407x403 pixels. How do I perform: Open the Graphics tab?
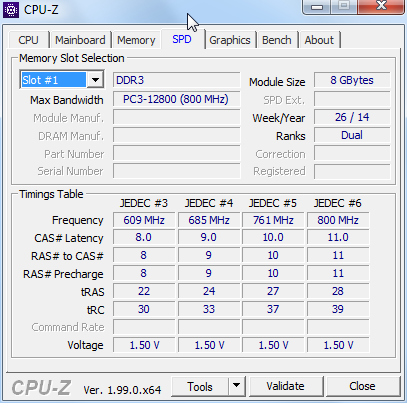point(230,40)
